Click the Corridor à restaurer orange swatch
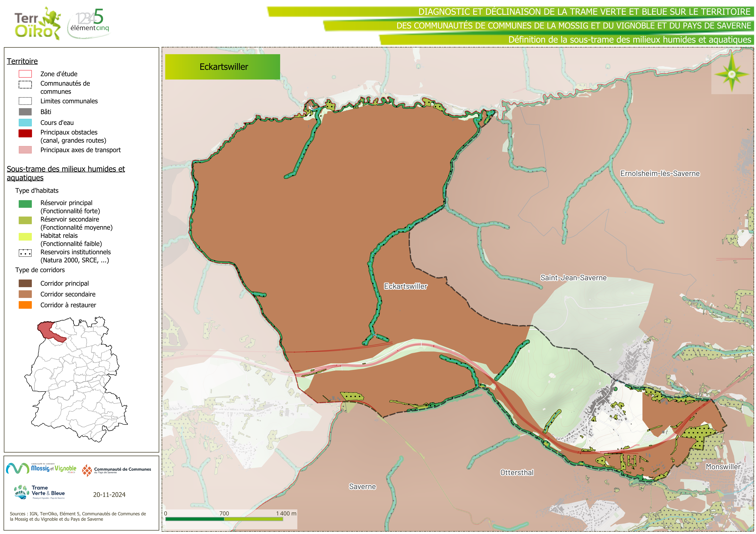This screenshot has width=756, height=534. tap(25, 305)
